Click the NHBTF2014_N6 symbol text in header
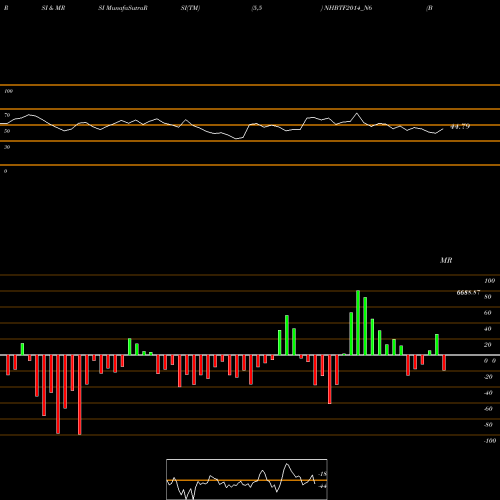The width and height of the screenshot is (500, 500). click(x=348, y=8)
